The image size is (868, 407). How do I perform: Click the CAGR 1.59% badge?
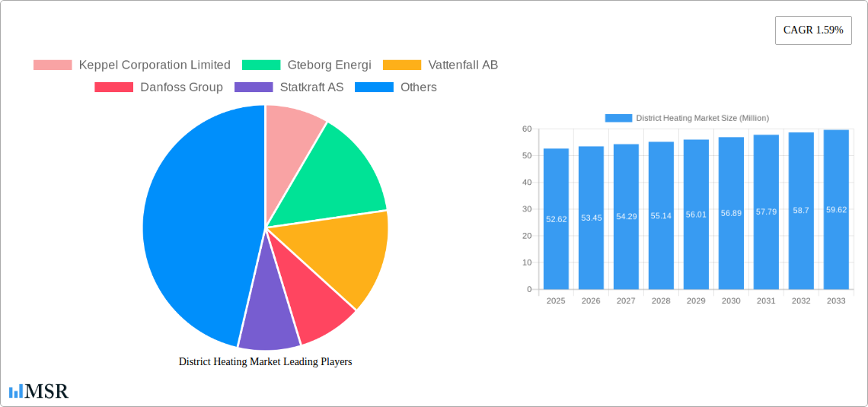tap(813, 30)
